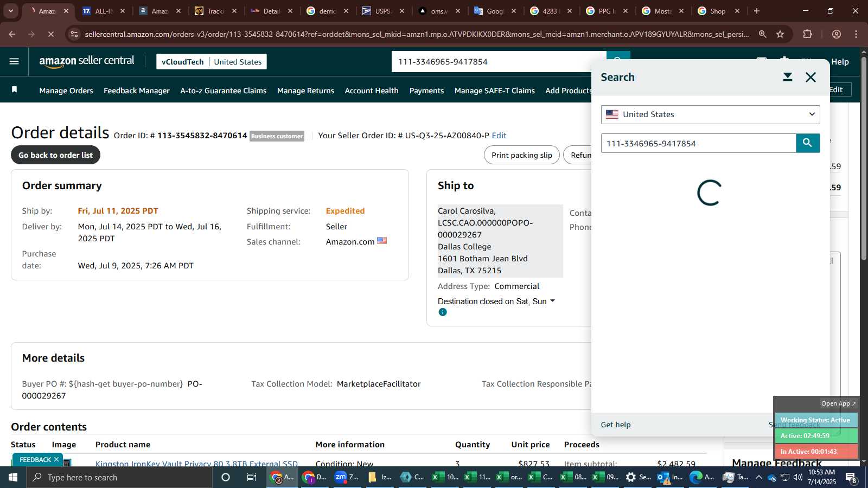Image resolution: width=868 pixels, height=488 pixels.
Task: Open Manage Orders menu
Action: (x=66, y=91)
